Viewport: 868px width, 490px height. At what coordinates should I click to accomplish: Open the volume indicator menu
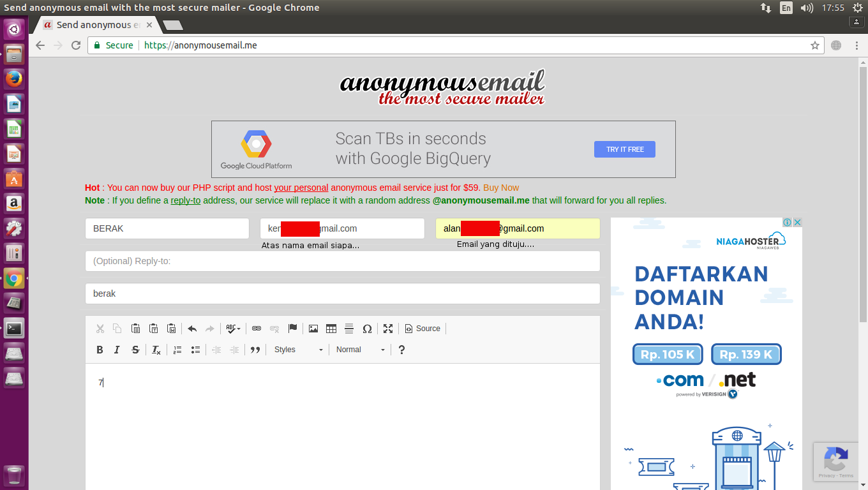pos(807,8)
